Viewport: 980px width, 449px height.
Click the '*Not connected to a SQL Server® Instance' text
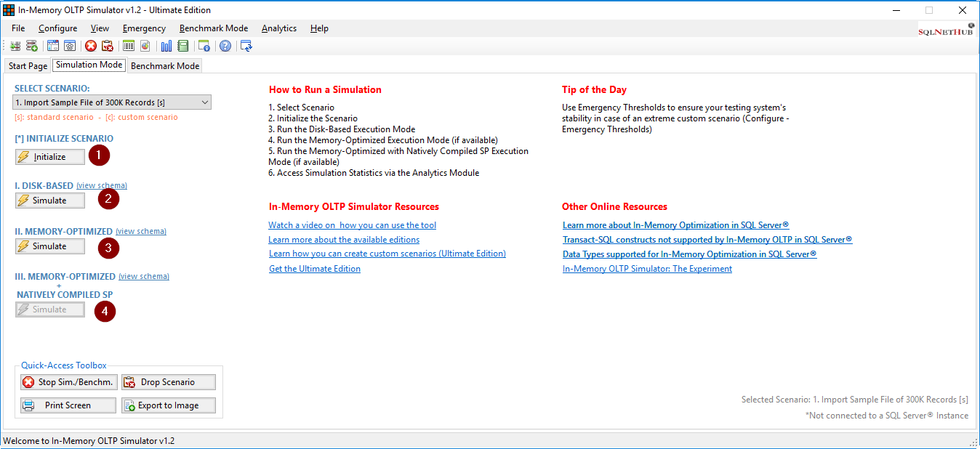pyautogui.click(x=887, y=416)
